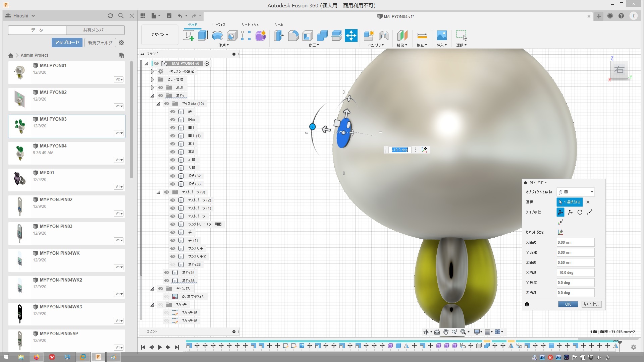Click the アップロード button
Viewport: 644px width, 362px height.
pyautogui.click(x=67, y=43)
